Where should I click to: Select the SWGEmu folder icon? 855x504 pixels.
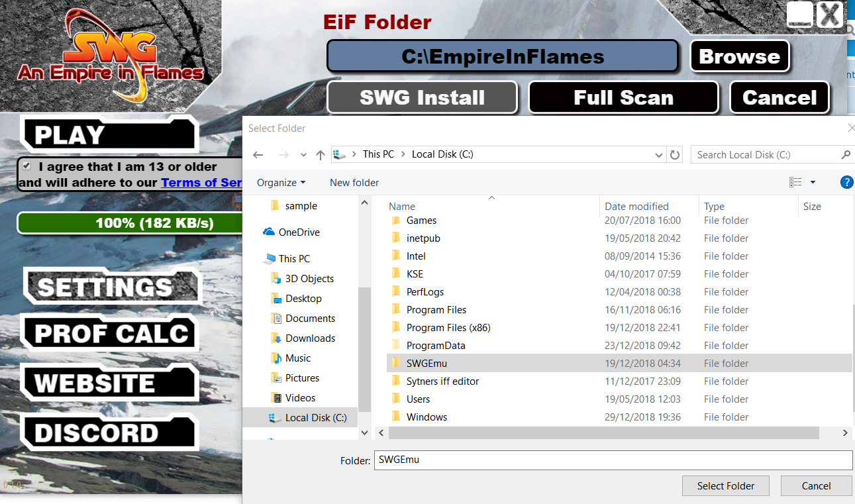click(x=396, y=363)
